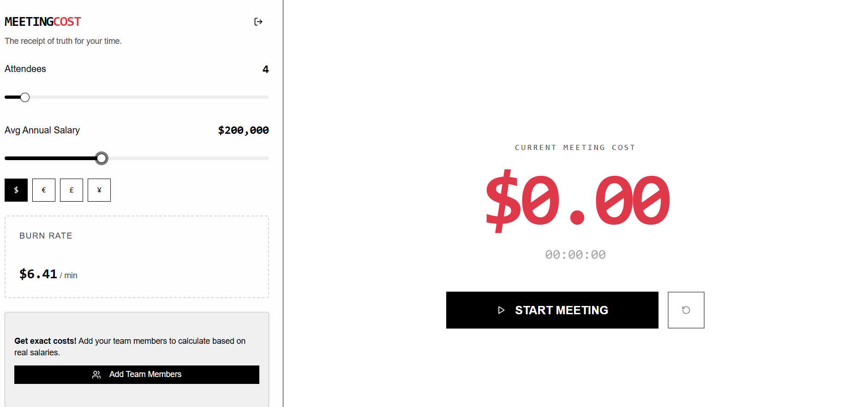Click the Avg Annual Salary slider handle
Viewport: 868px width, 407px height.
102,158
